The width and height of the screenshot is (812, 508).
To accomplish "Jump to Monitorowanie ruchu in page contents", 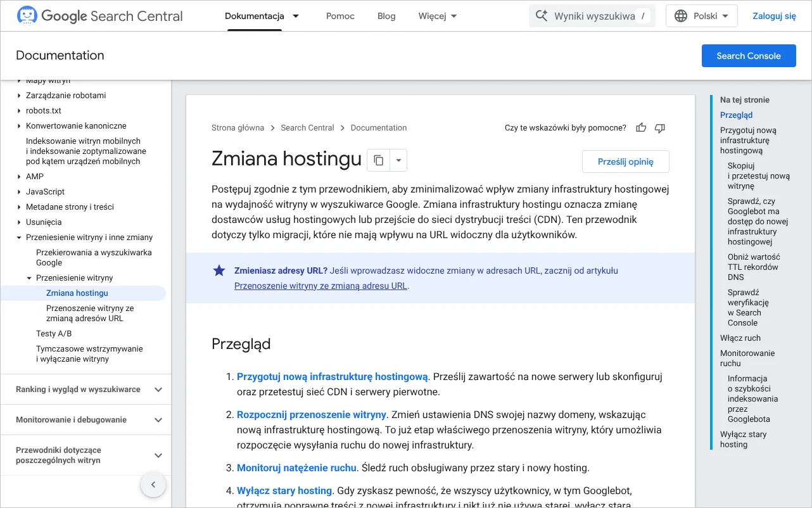I will (x=747, y=359).
